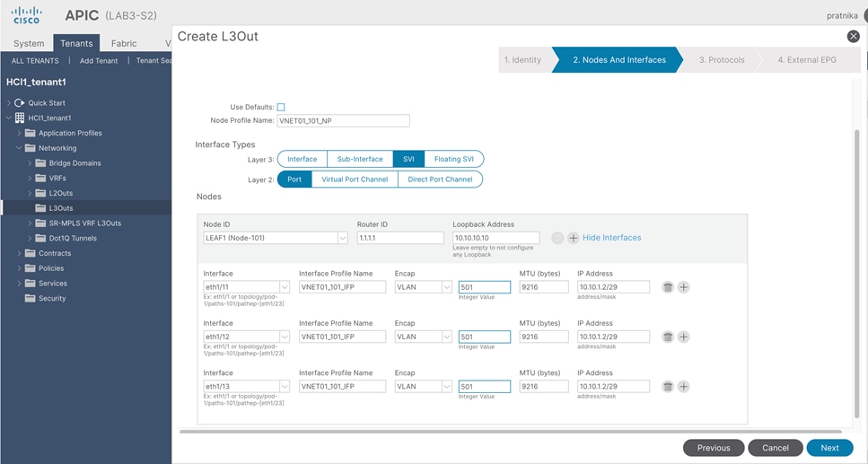The width and height of the screenshot is (868, 464).
Task: Click the Security folder icon
Action: [x=30, y=298]
